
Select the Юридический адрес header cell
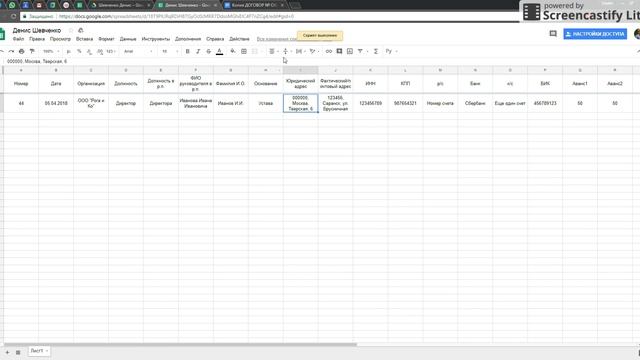(300, 84)
